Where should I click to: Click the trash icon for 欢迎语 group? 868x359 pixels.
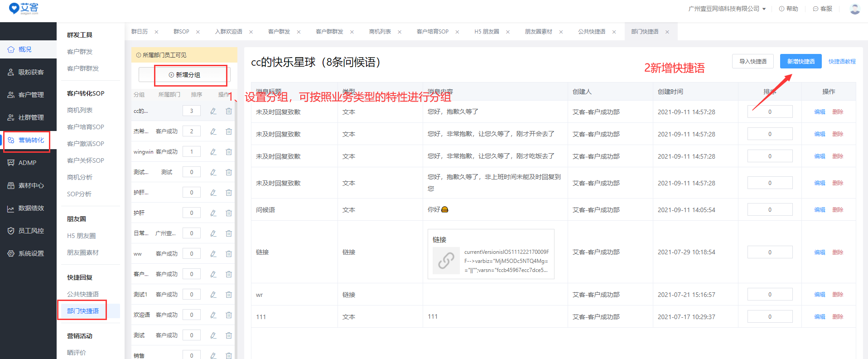coord(229,315)
